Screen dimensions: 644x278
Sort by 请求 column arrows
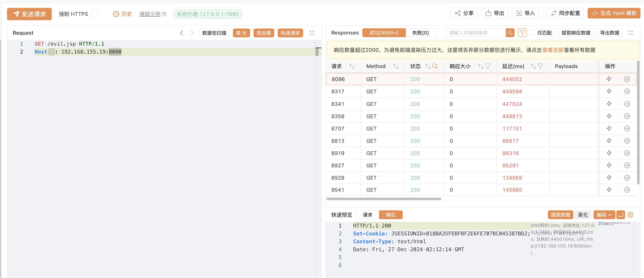352,66
